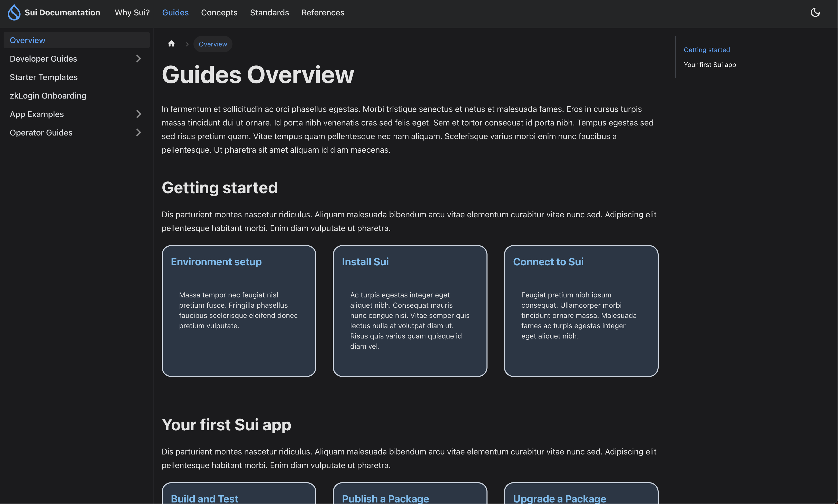This screenshot has height=504, width=838.
Task: Open the Connect to Sui card
Action: [581, 311]
